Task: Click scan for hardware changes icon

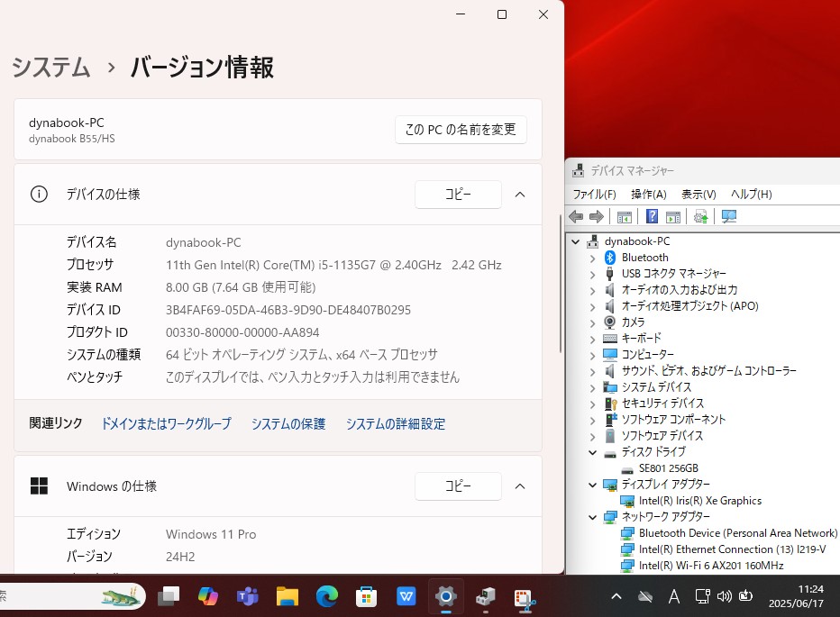Action: pos(729,216)
